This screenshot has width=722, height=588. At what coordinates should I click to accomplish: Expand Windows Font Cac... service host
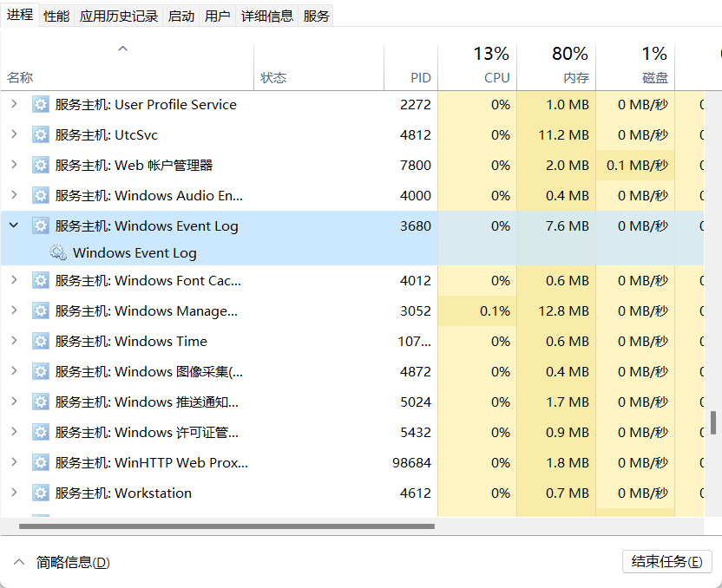pos(14,280)
